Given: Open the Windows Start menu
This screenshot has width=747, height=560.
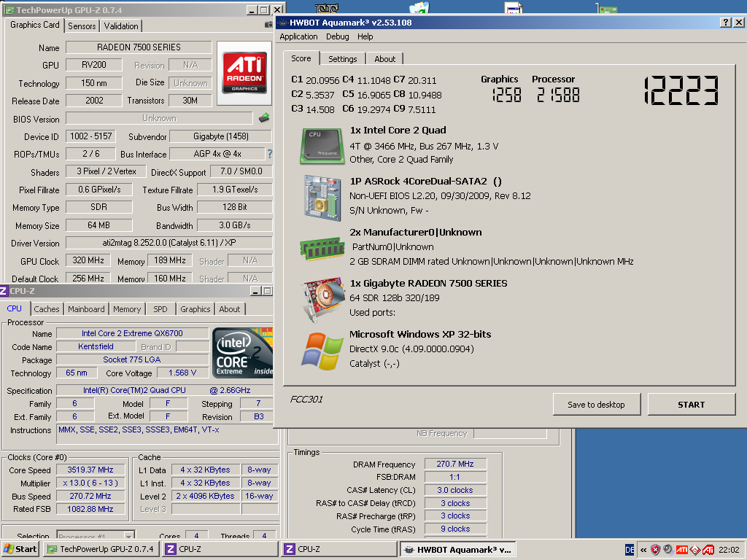Looking at the screenshot, I should (20, 549).
